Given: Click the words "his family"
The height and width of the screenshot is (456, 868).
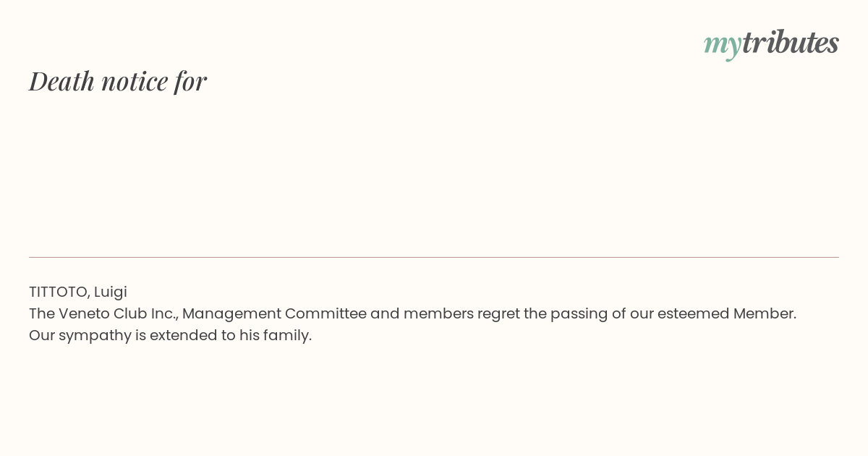Looking at the screenshot, I should click(x=275, y=335).
